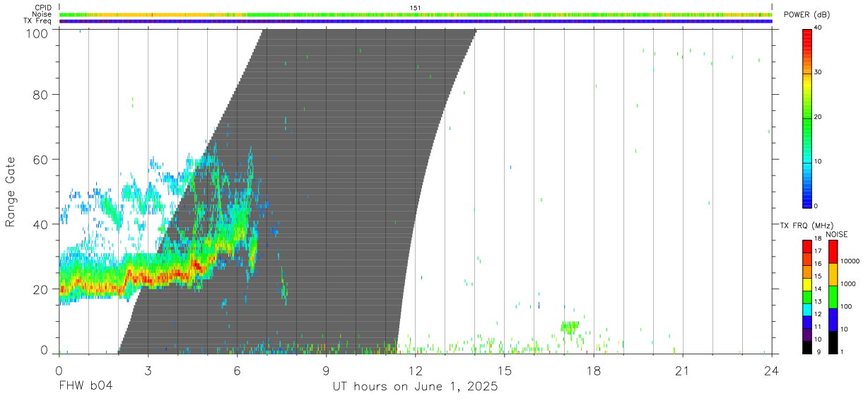The image size is (868, 401).
Task: Click the UT hour 18 tick label
Action: pyautogui.click(x=593, y=370)
